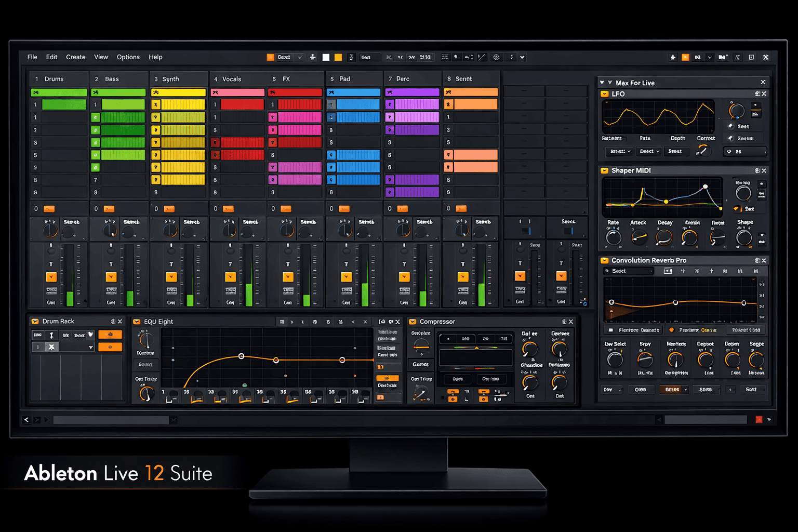798x532 pixels.
Task: Open the Rate dropdown in the LFO device
Action: click(x=648, y=151)
